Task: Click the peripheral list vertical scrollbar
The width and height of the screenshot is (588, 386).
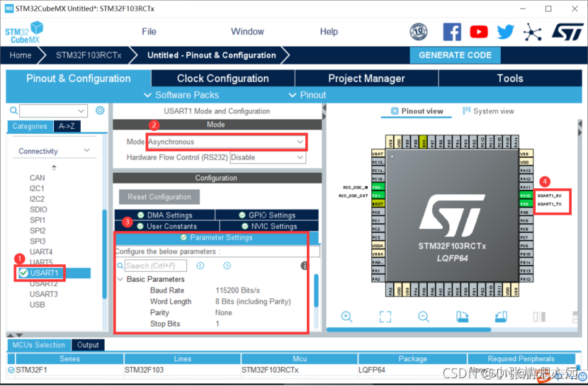Action: 104,254
